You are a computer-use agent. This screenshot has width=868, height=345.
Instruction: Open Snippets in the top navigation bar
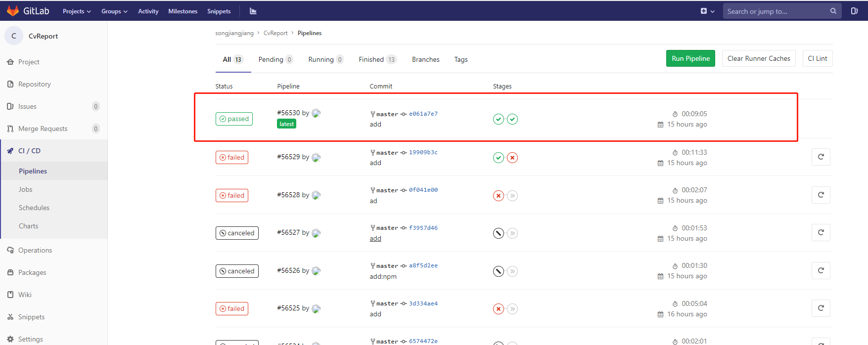(219, 11)
